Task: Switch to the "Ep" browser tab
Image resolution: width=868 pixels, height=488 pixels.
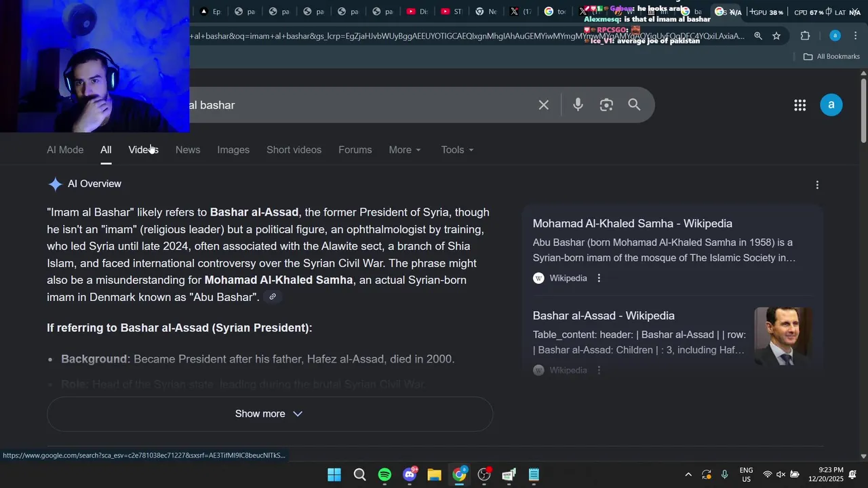Action: [x=210, y=12]
